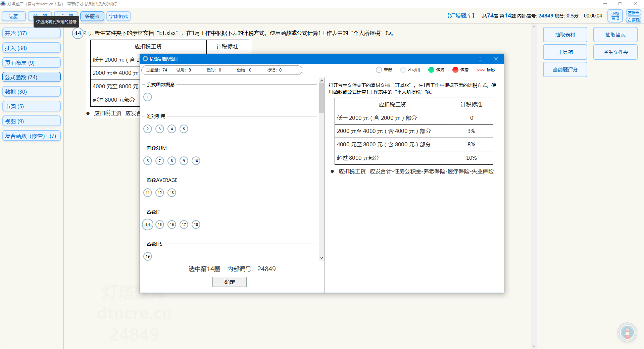Select question number 11 circle
Viewport: 644px width, 349px height.
[x=148, y=193]
